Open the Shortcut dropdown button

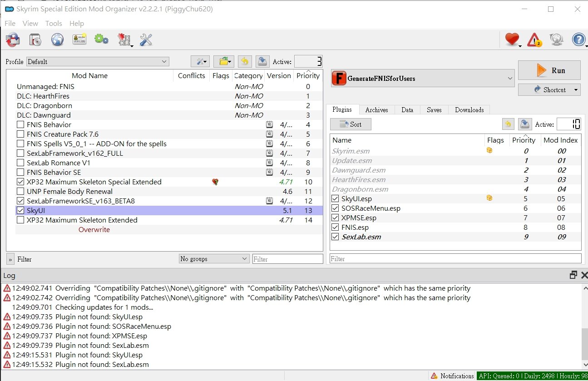(x=549, y=89)
